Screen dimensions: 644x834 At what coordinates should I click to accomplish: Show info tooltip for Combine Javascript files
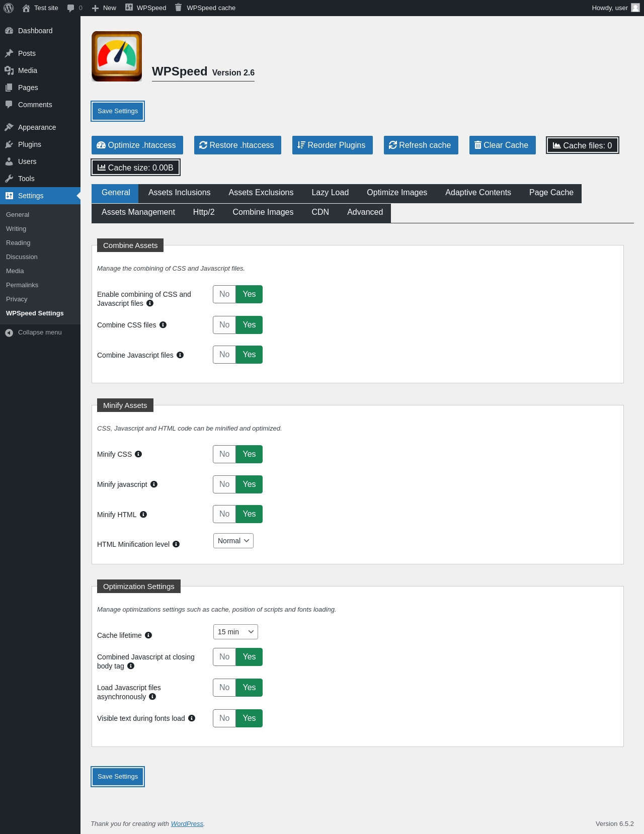click(x=180, y=355)
